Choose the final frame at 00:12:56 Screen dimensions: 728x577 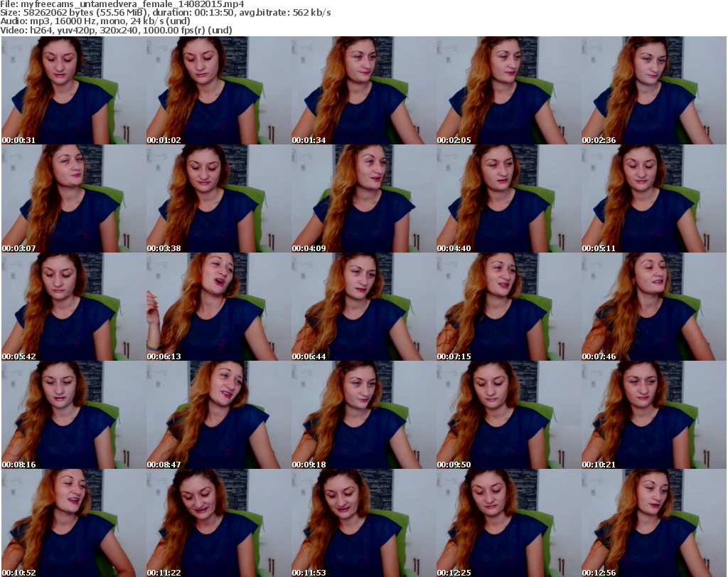click(x=654, y=523)
